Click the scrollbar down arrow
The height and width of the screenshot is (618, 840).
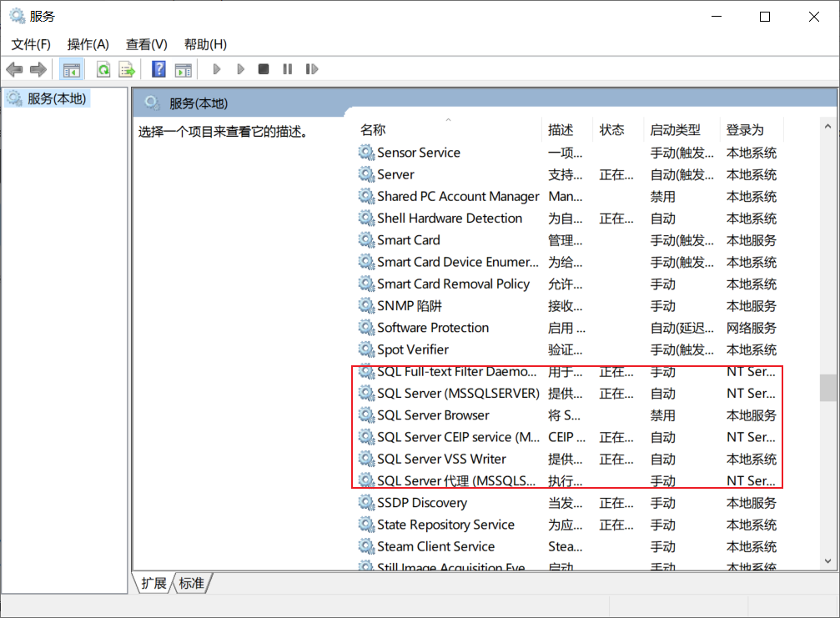pyautogui.click(x=827, y=561)
